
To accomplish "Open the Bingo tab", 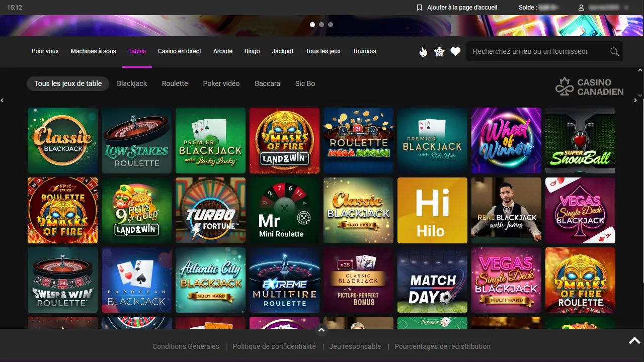I will 252,51.
